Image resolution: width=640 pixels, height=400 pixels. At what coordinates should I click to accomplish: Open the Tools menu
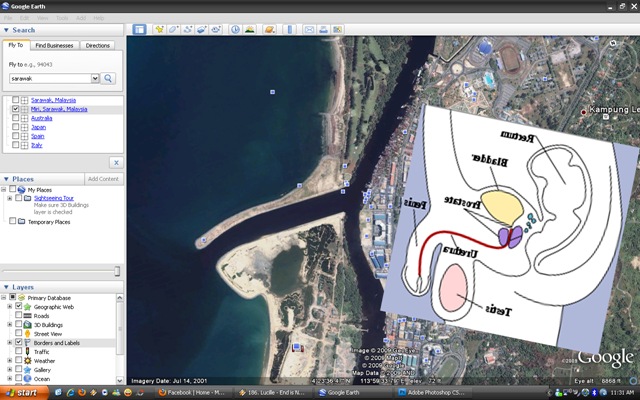(62, 18)
